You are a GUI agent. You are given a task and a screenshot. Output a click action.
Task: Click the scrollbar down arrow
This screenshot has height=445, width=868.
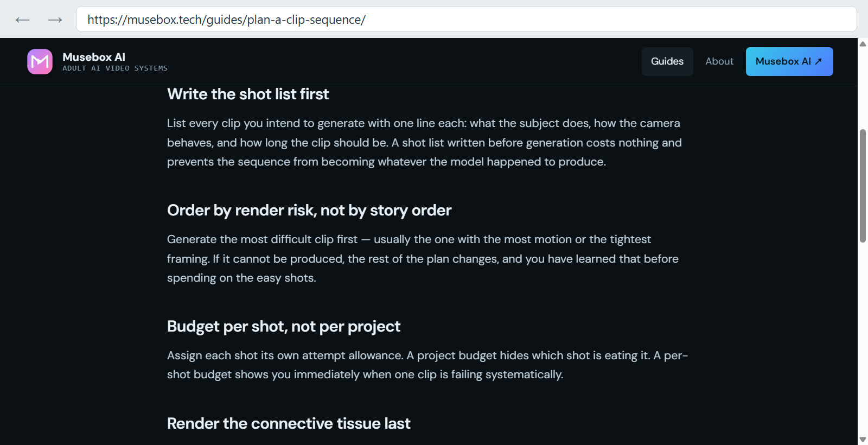863,440
